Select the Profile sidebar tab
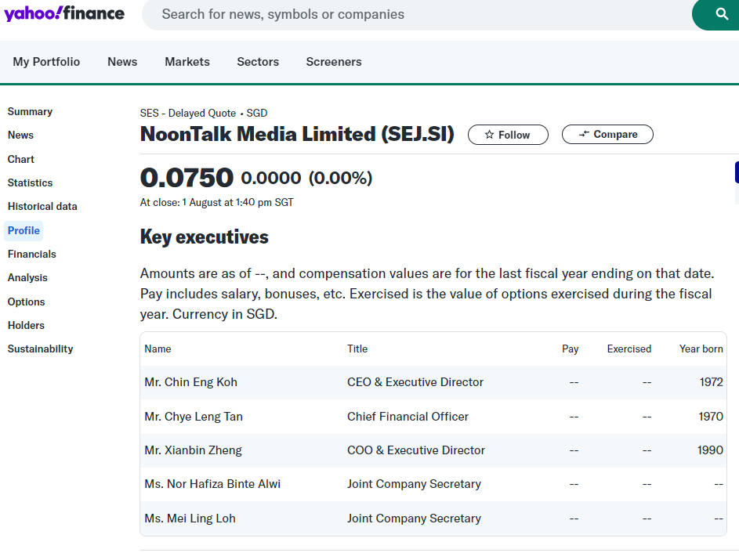Screen dimensions: 739x560 (x=24, y=231)
